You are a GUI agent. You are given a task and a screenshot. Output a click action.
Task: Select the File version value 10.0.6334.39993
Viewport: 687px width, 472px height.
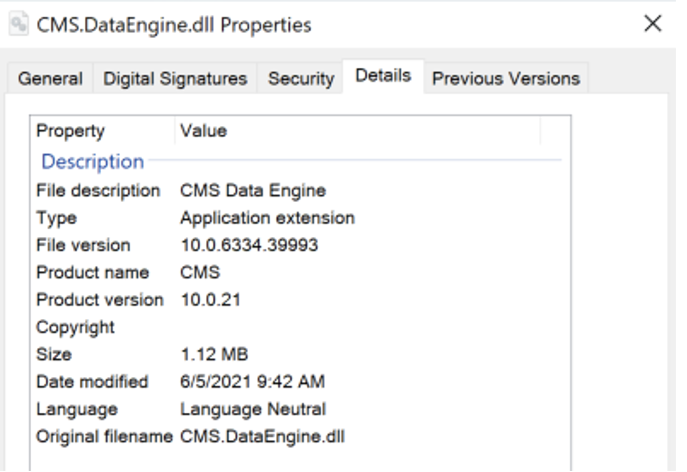tap(249, 245)
